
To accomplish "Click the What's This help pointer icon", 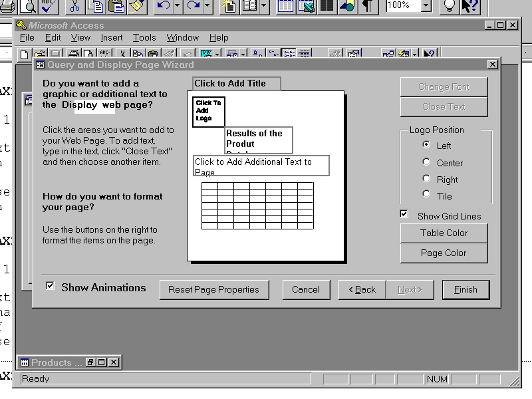I will (470, 7).
